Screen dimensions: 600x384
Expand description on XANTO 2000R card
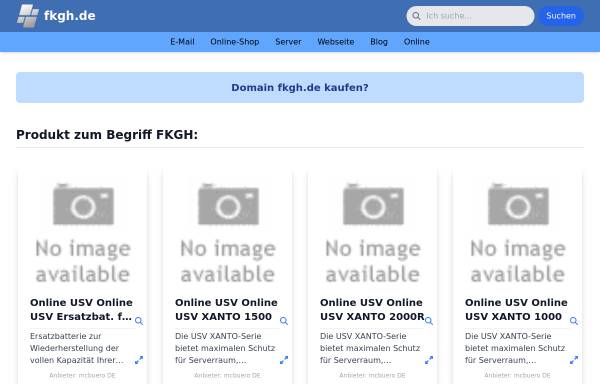pyautogui.click(x=429, y=360)
